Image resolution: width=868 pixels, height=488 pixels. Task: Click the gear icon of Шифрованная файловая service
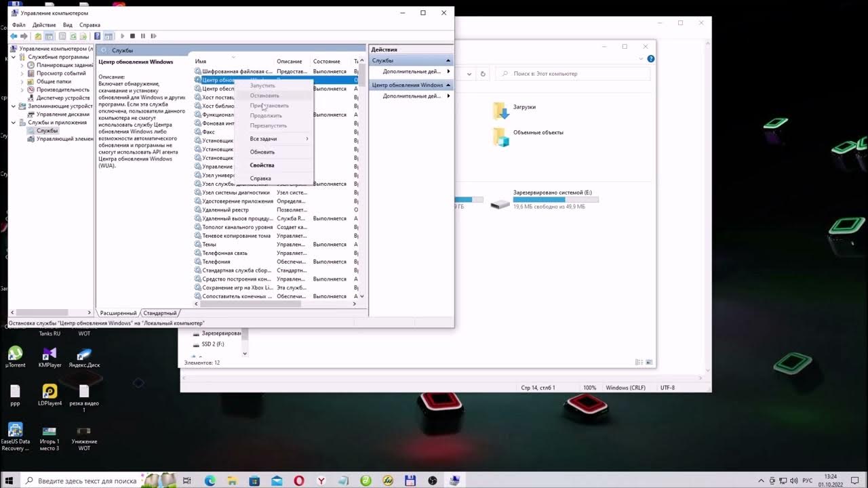(x=198, y=71)
